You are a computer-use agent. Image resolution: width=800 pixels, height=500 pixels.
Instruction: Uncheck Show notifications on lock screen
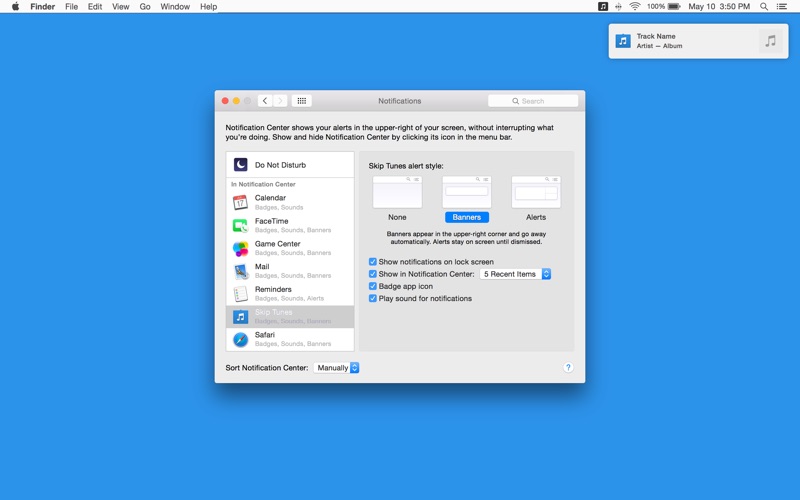click(x=372, y=262)
